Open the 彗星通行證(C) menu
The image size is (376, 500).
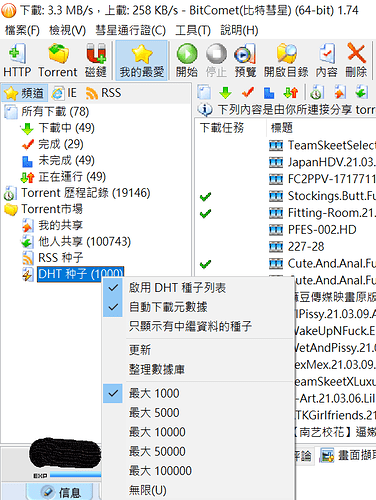[130, 31]
